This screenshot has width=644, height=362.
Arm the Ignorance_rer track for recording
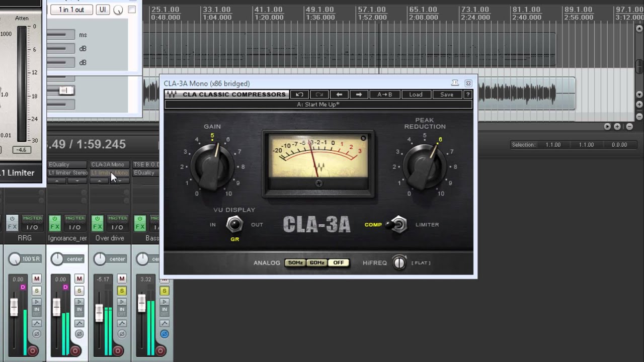coord(75,350)
